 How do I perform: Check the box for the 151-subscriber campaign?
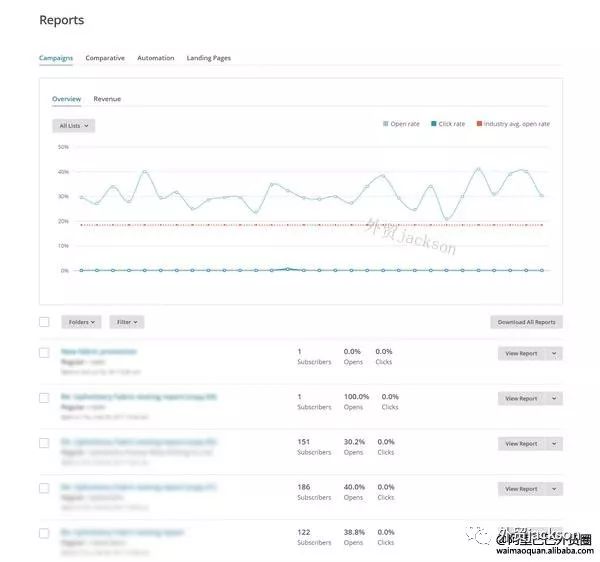pos(44,443)
